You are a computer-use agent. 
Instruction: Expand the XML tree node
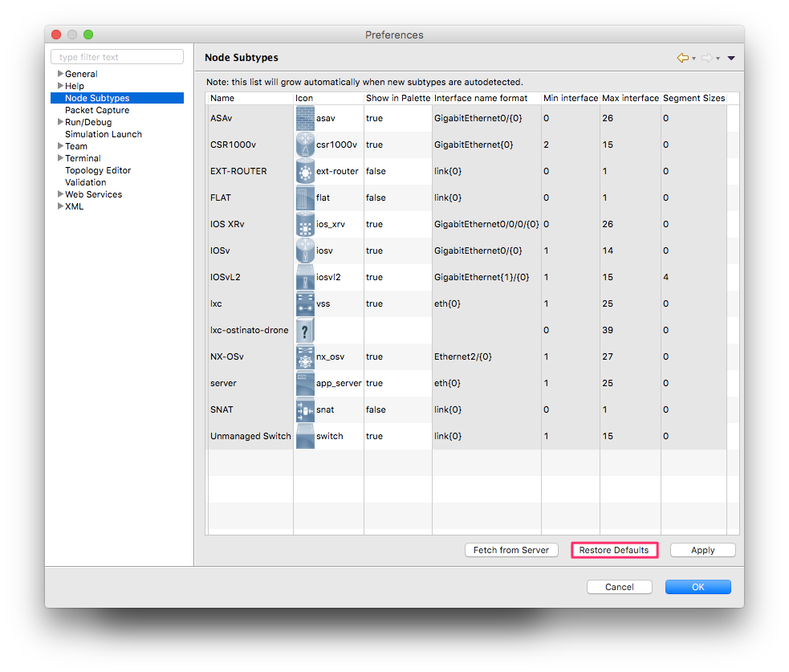[60, 206]
